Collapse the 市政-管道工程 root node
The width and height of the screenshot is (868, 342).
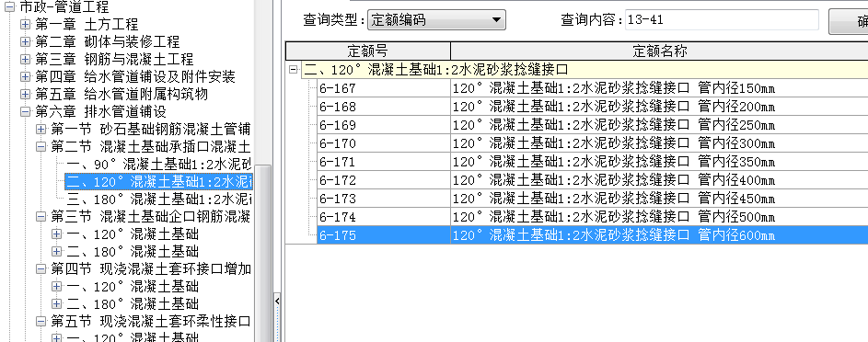(9, 7)
